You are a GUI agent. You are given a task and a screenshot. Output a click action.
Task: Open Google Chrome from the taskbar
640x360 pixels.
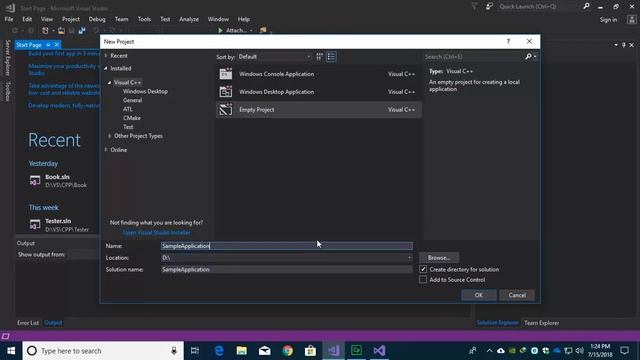[287, 351]
